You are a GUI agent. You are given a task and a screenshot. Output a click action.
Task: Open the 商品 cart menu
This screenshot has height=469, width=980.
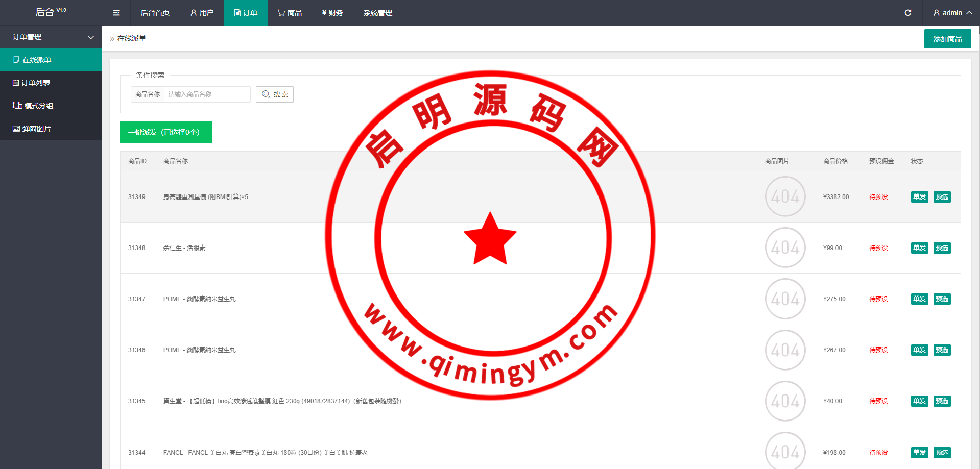click(x=290, y=13)
